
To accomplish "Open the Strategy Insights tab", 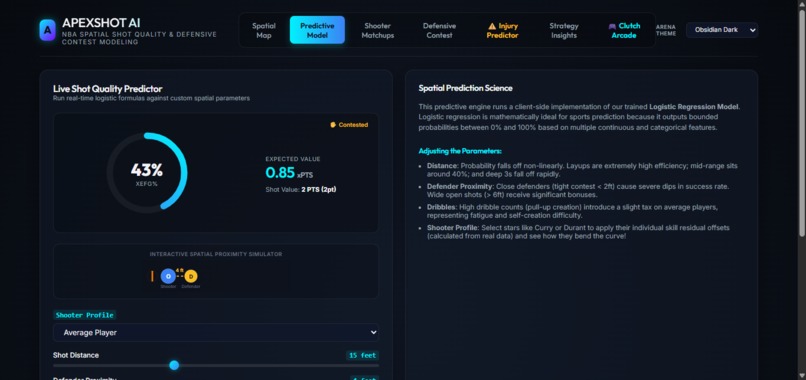I will click(563, 30).
